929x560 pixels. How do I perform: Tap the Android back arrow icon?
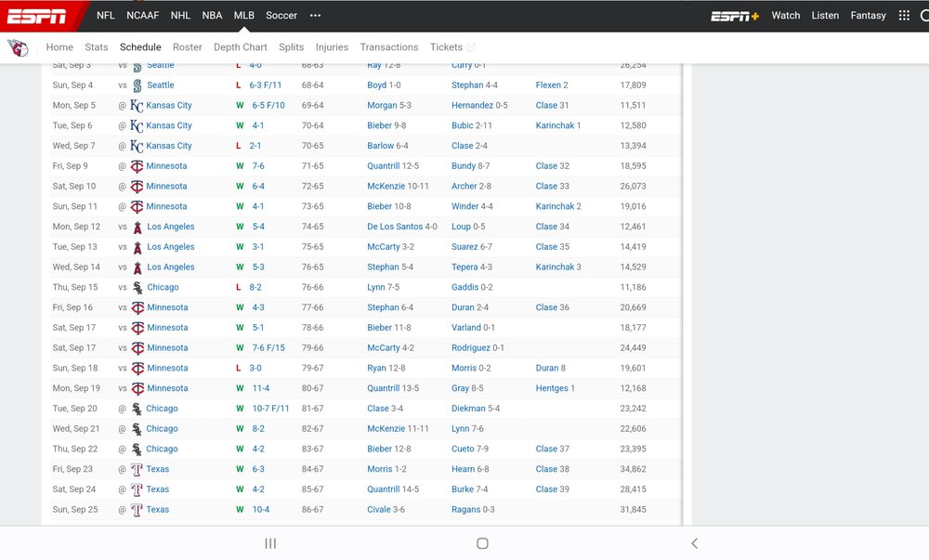[x=694, y=543]
